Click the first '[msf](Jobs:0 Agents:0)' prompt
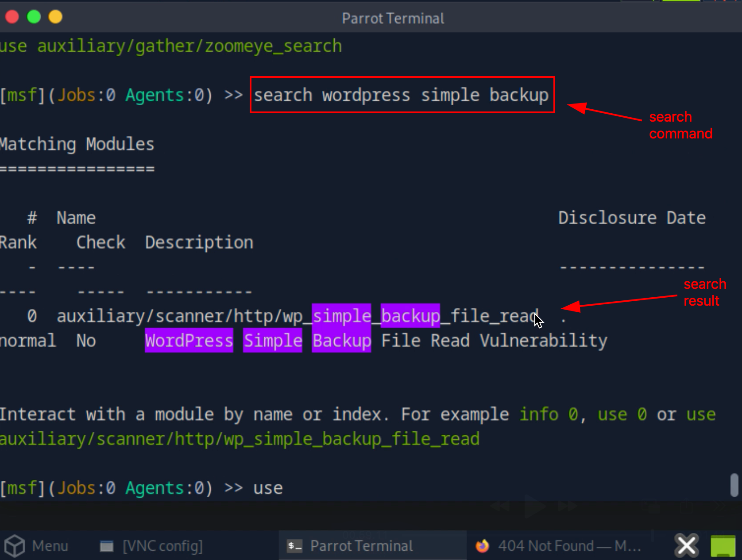 tap(106, 95)
